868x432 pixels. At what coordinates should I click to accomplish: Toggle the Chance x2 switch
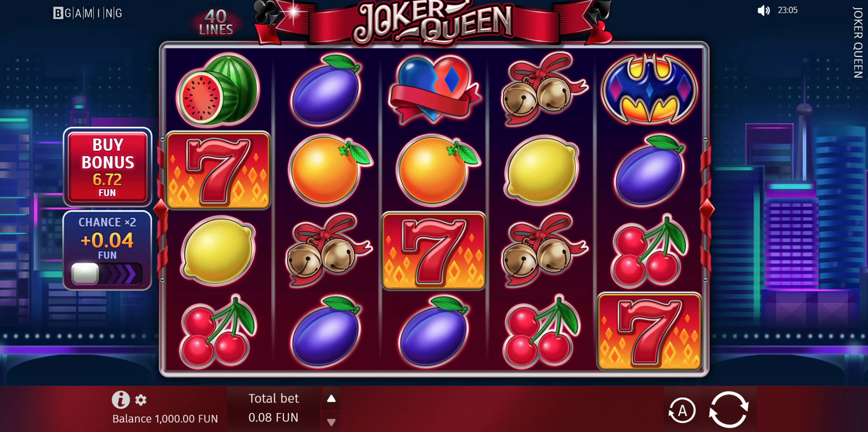point(107,274)
